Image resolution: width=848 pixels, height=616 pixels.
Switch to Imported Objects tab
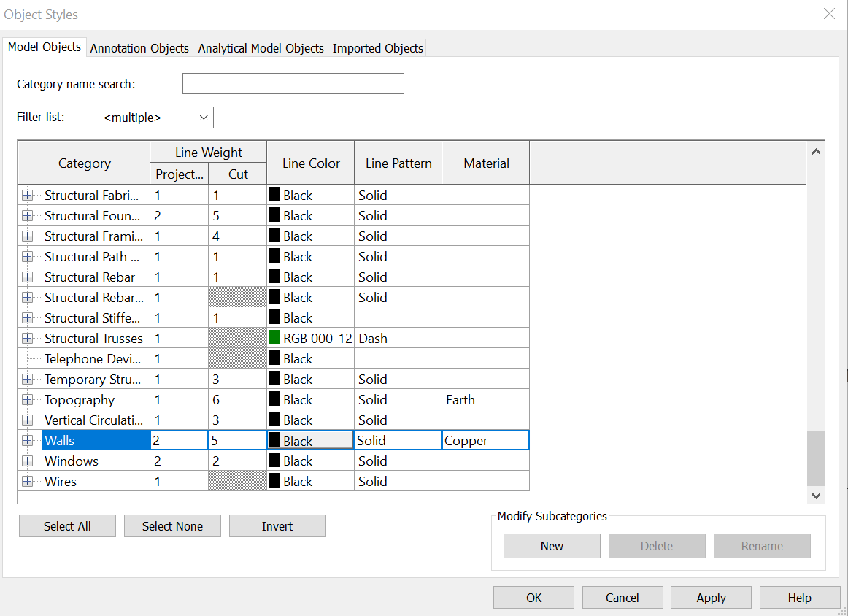point(377,48)
